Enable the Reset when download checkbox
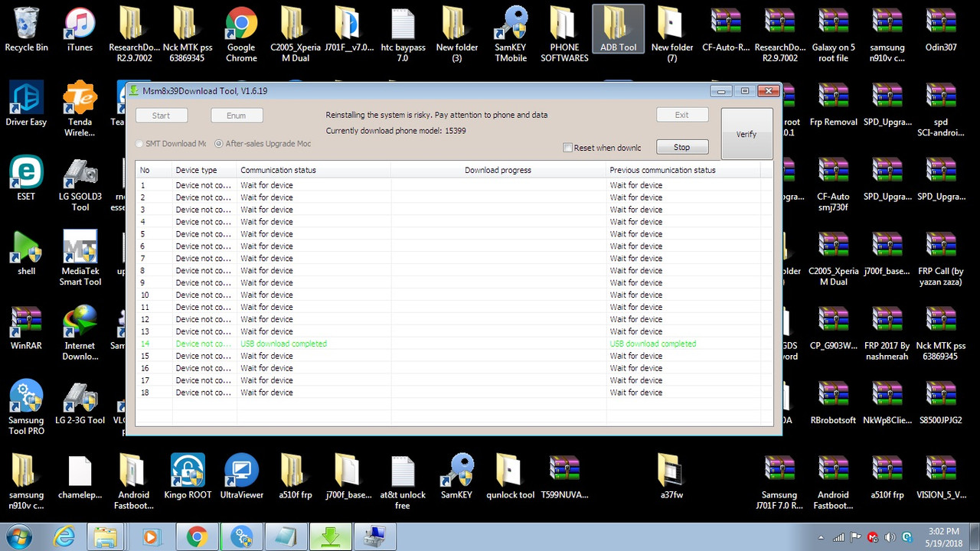 [x=568, y=148]
